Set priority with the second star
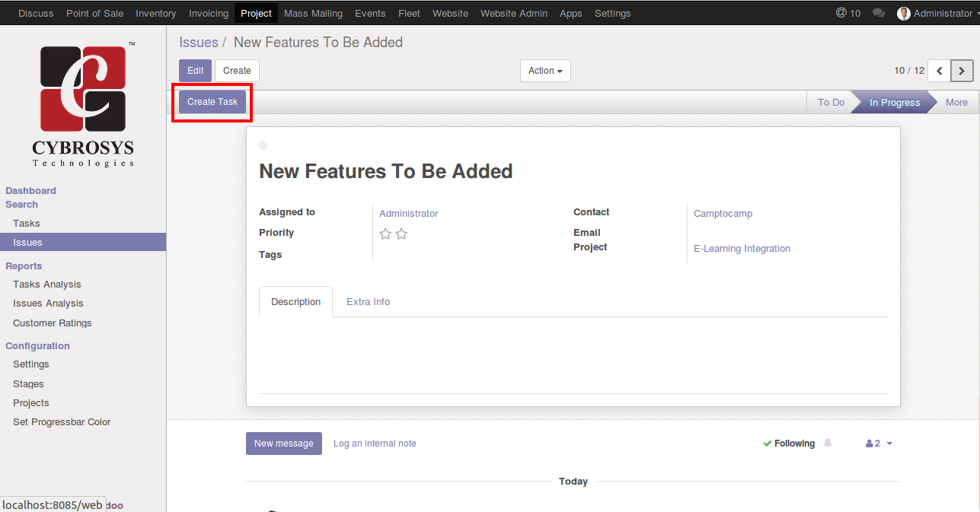Image resolution: width=980 pixels, height=512 pixels. pos(401,234)
